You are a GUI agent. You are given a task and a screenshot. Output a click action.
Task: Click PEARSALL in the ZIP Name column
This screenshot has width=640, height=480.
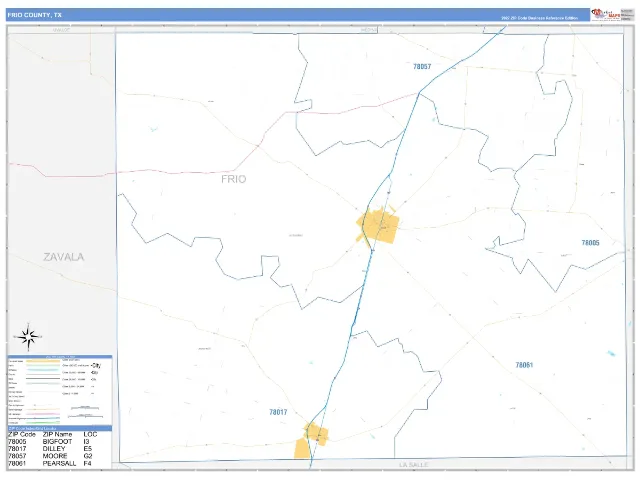[59, 463]
